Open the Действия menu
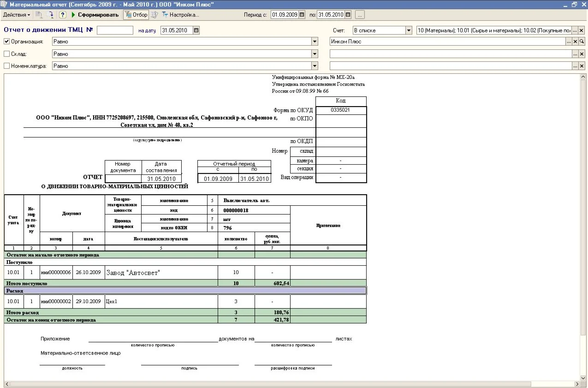This screenshot has width=588, height=388. [17, 15]
